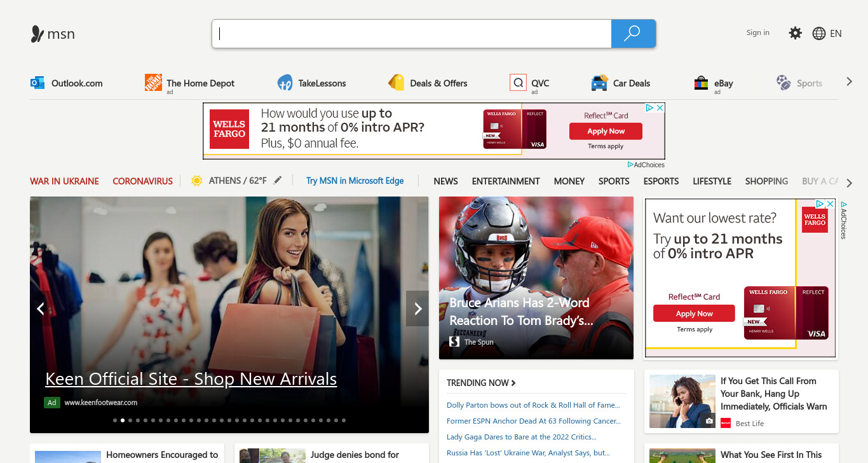Open Russia Has 'Lost' Ukraine War story
The height and width of the screenshot is (463, 868).
tap(528, 453)
